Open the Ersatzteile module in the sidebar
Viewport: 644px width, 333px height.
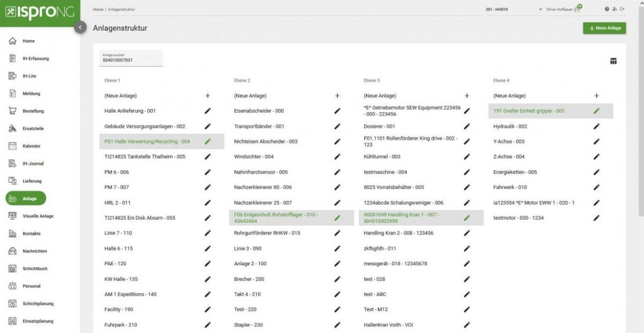[x=34, y=128]
